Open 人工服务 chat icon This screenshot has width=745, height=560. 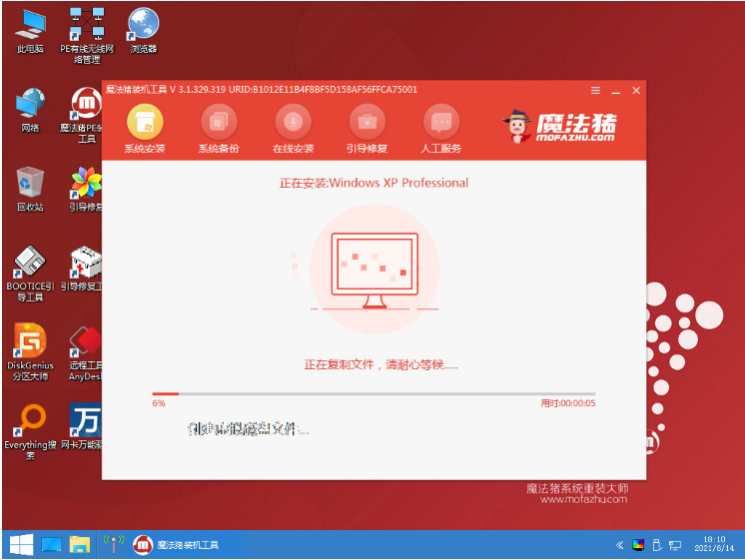441,123
